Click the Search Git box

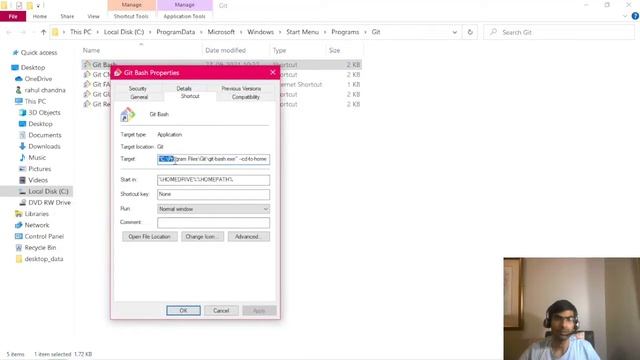coord(559,32)
